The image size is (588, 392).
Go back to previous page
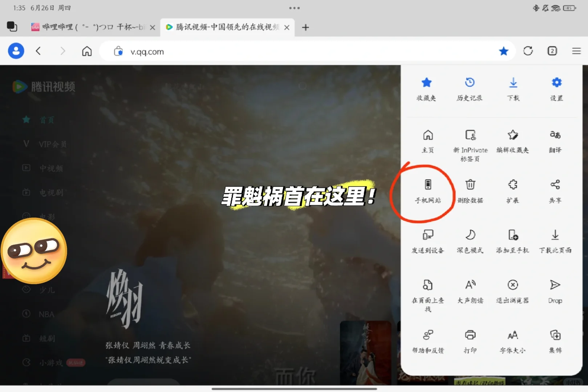38,51
